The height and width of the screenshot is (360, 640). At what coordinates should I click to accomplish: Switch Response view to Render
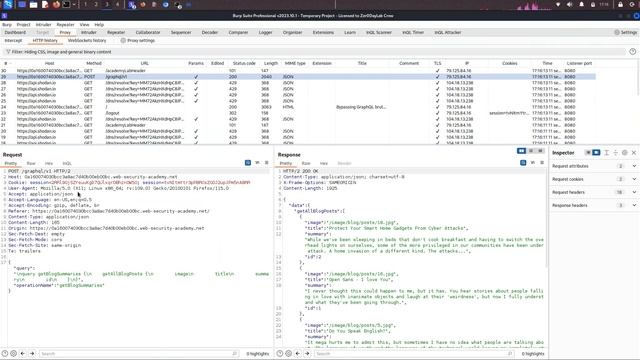click(344, 163)
